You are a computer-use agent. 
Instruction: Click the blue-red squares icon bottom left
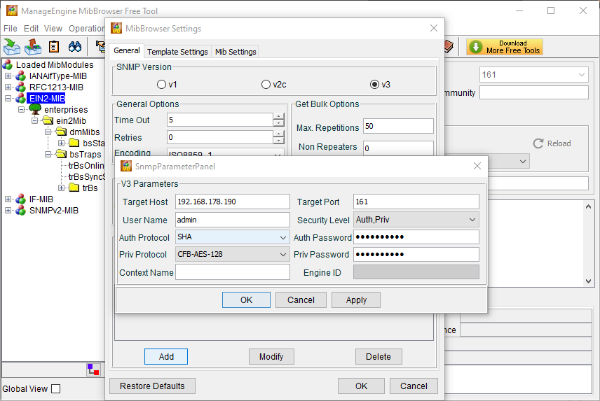[93, 370]
